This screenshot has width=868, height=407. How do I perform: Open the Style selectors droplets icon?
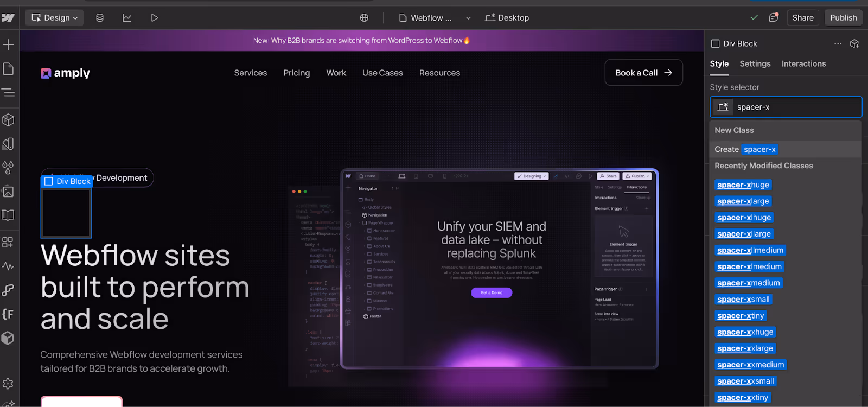tap(8, 167)
